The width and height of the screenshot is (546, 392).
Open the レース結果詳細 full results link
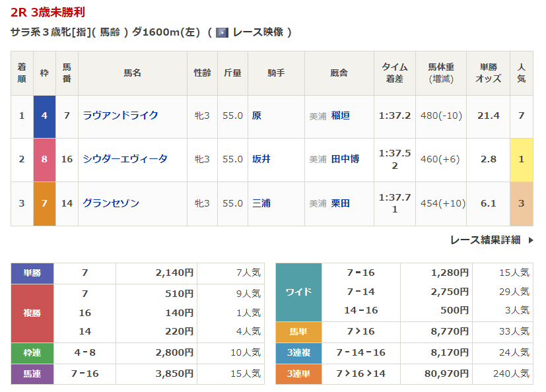point(485,240)
